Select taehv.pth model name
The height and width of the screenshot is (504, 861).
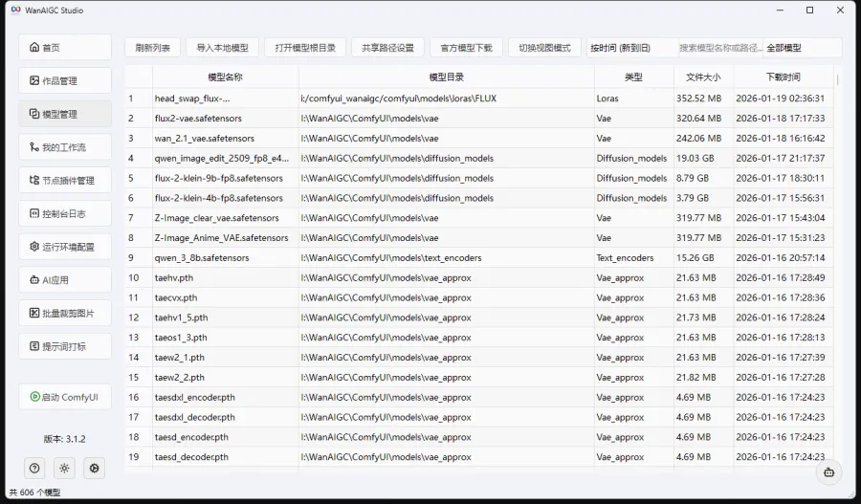point(174,277)
